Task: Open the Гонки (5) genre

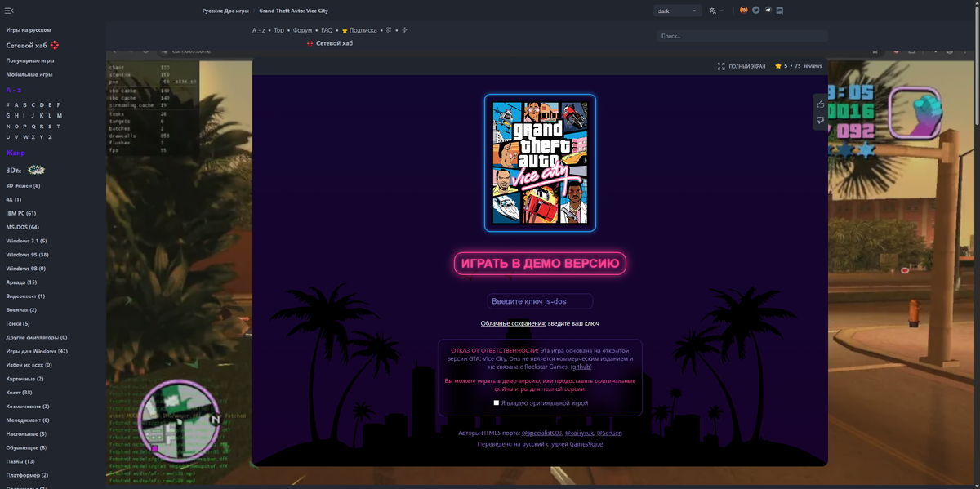Action: pyautogui.click(x=18, y=323)
